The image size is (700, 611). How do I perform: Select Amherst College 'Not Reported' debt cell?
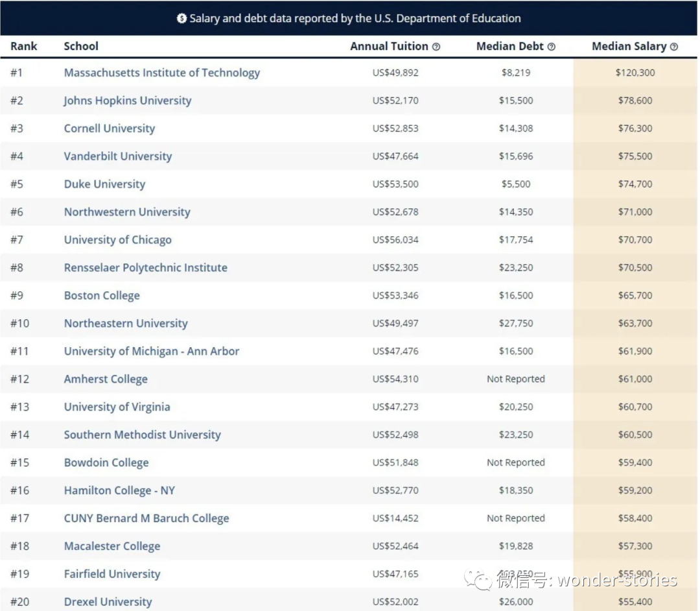516,379
